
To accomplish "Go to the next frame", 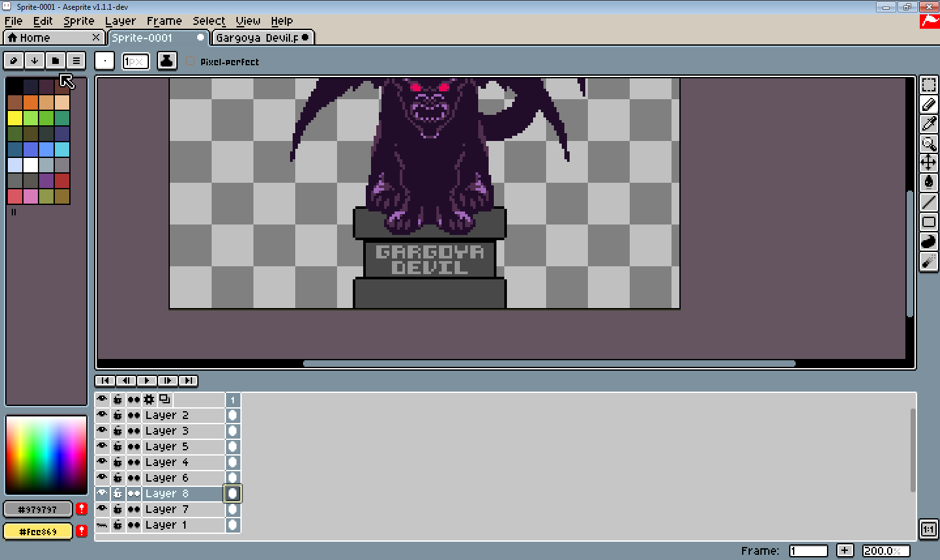I will point(168,381).
